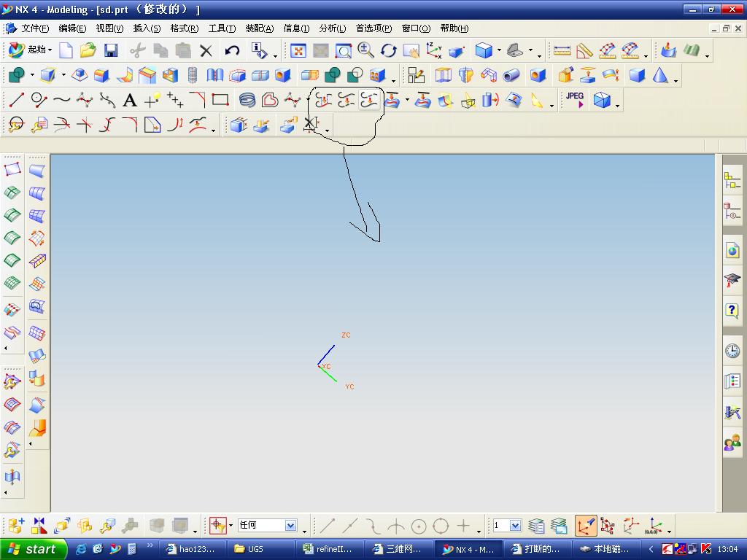Open the 插入(S) menu
Image resolution: width=747 pixels, height=560 pixels.
pyautogui.click(x=147, y=28)
